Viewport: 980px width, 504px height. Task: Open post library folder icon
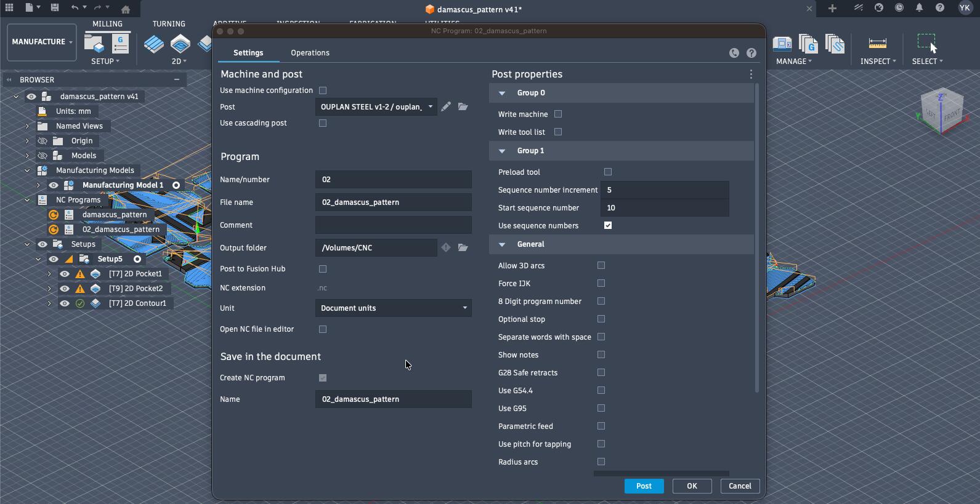(x=463, y=106)
